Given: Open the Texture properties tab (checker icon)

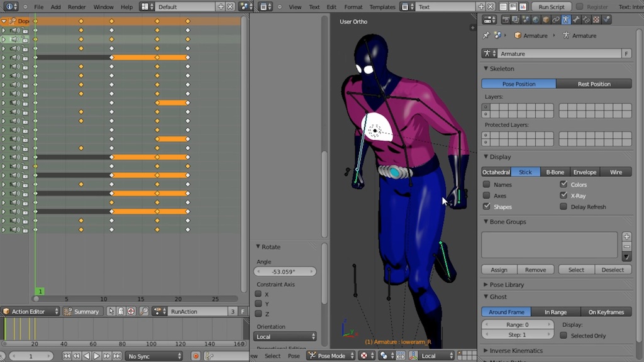Looking at the screenshot, I should [x=596, y=19].
